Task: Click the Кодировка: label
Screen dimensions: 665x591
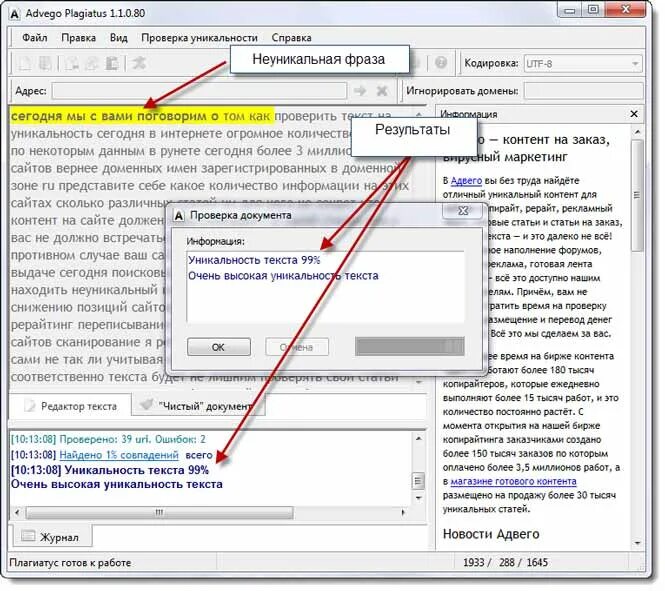Action: 491,64
